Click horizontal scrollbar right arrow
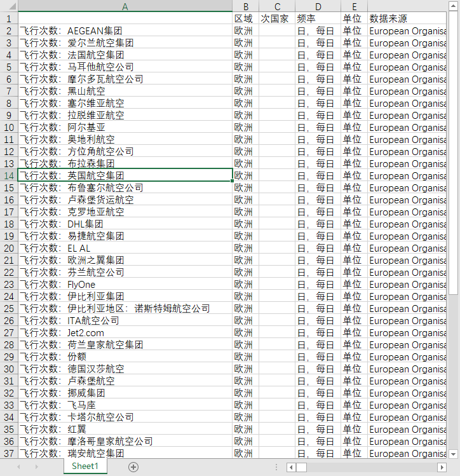This screenshot has height=476, width=460. pos(442,467)
